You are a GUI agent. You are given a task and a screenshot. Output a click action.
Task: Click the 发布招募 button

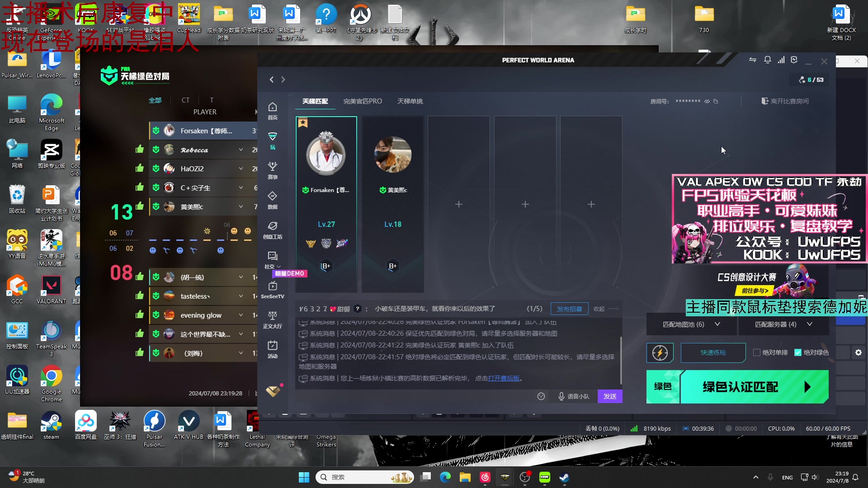click(569, 309)
